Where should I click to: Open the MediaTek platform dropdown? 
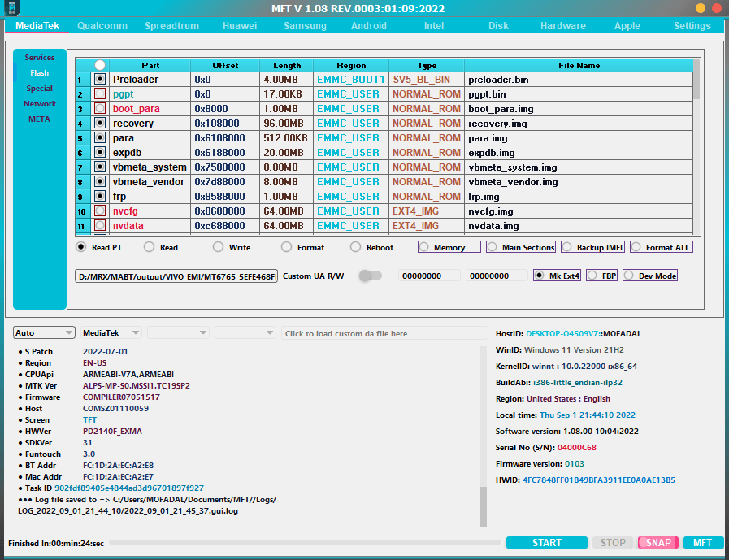(x=111, y=332)
